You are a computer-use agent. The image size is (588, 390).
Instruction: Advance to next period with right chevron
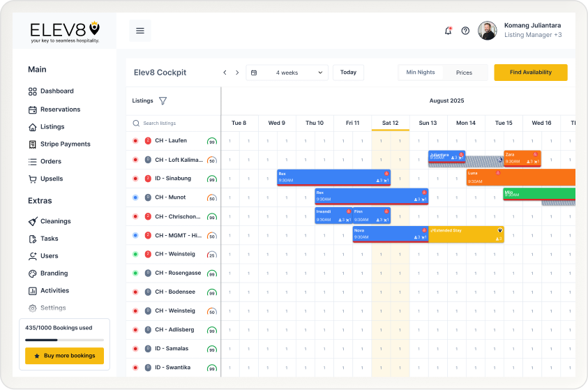coord(237,73)
